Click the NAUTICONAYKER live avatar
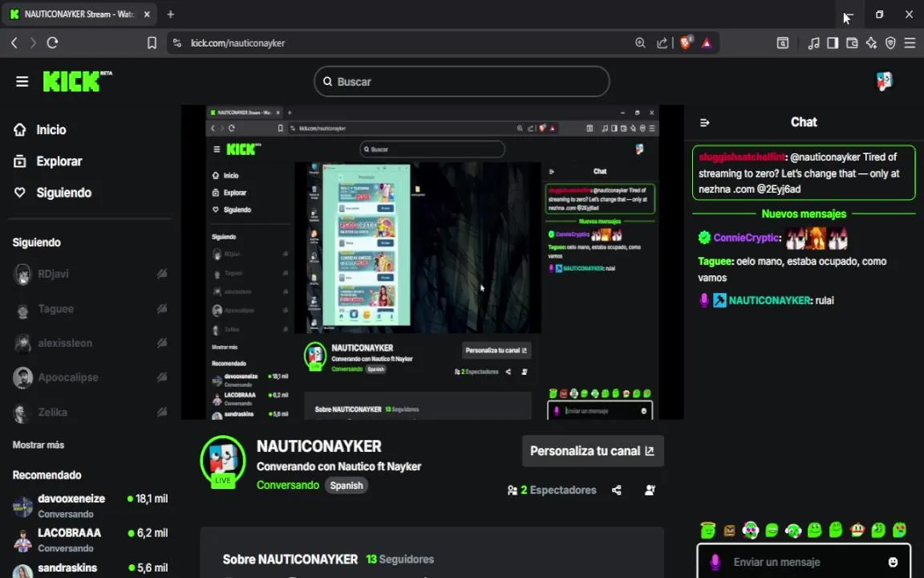This screenshot has width=924, height=578. click(x=223, y=462)
